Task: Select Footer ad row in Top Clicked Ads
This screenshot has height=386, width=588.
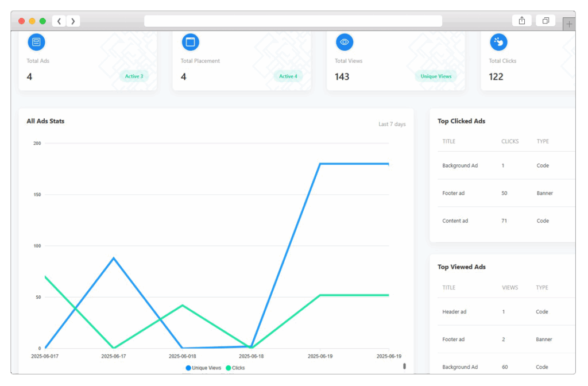Action: [x=454, y=193]
